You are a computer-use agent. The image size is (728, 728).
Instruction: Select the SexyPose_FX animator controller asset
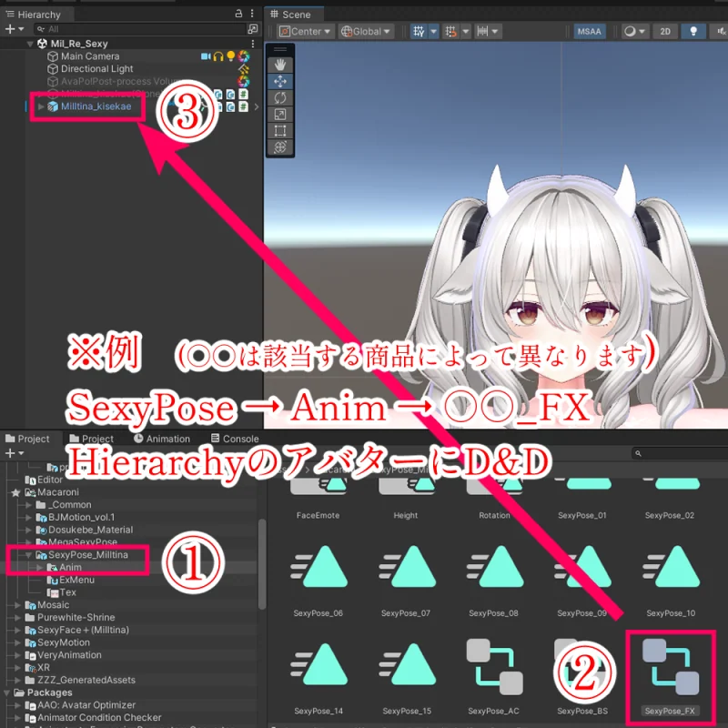(x=670, y=677)
